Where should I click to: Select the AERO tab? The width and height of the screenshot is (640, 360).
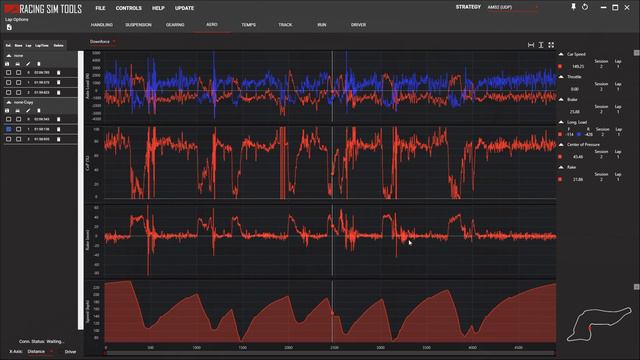212,24
